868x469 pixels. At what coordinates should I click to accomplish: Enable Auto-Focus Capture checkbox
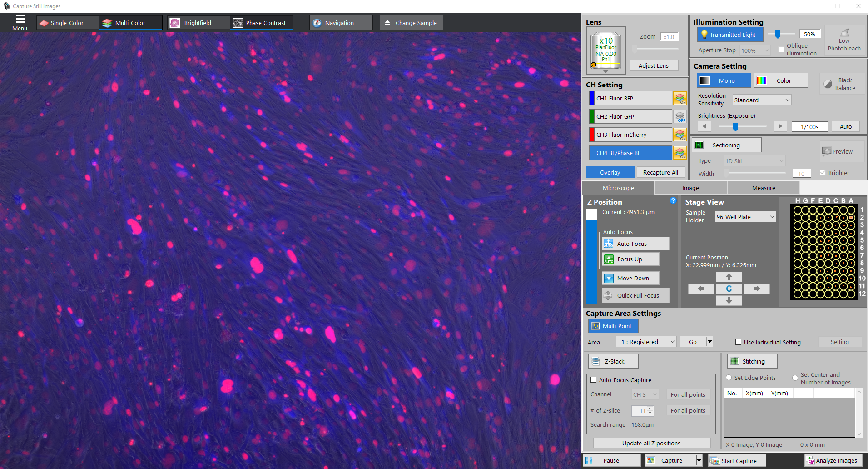[x=593, y=380]
